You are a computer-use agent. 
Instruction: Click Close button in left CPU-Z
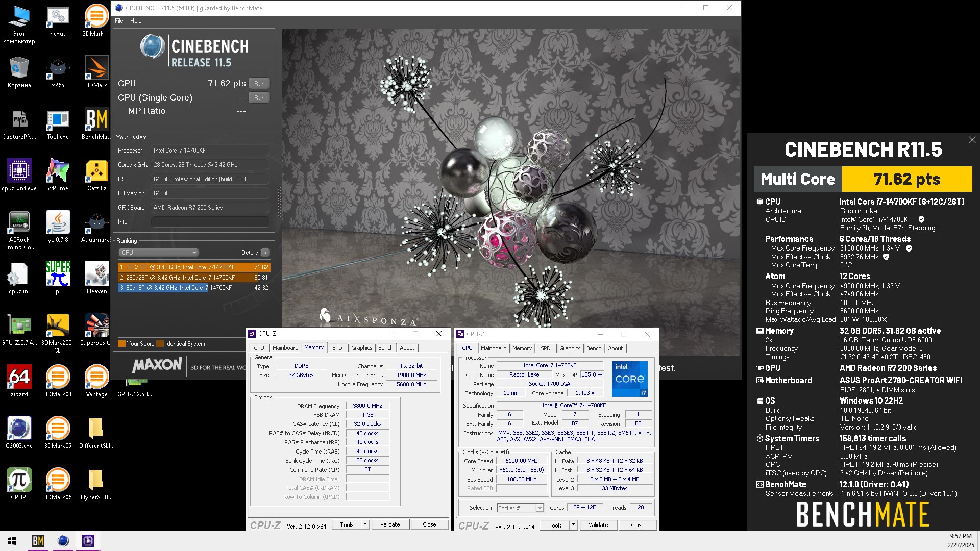pos(429,524)
